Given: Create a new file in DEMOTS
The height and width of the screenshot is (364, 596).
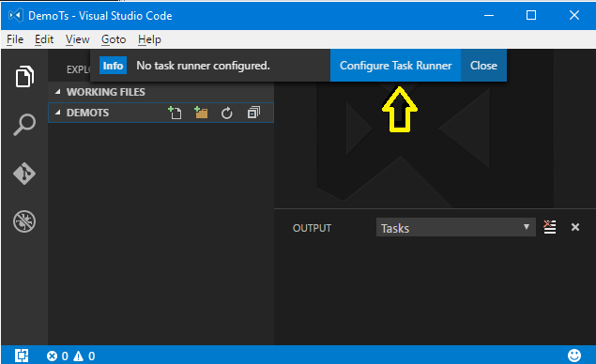Looking at the screenshot, I should coord(175,113).
